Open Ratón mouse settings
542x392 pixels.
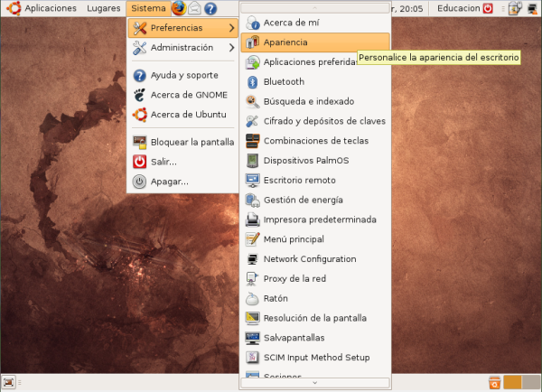click(x=276, y=298)
